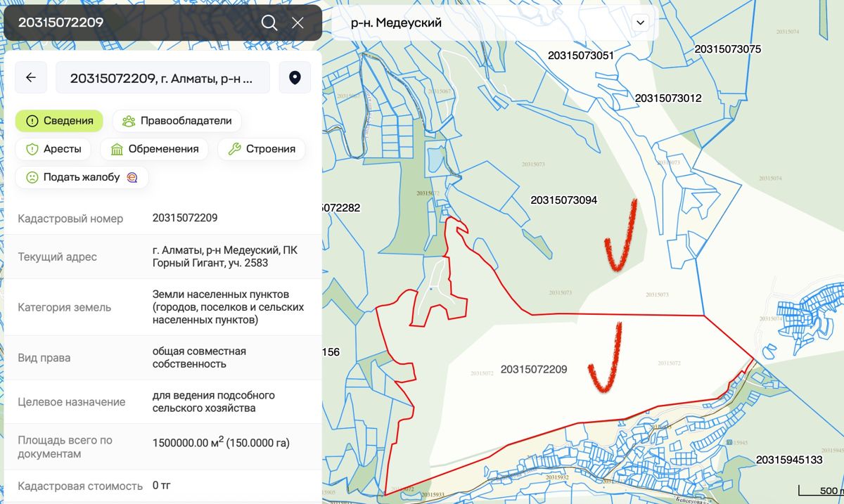Viewport: 844px width, 504px height.
Task: Open the Сведения tab
Action: (60, 121)
